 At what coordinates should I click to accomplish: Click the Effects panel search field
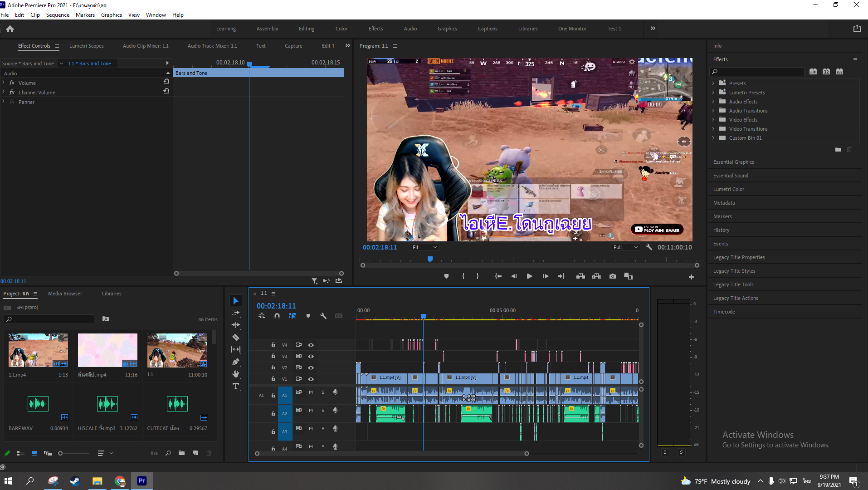coord(757,72)
